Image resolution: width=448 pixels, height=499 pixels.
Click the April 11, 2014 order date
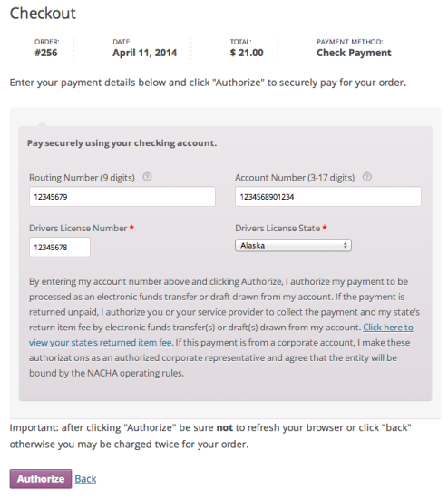(145, 53)
